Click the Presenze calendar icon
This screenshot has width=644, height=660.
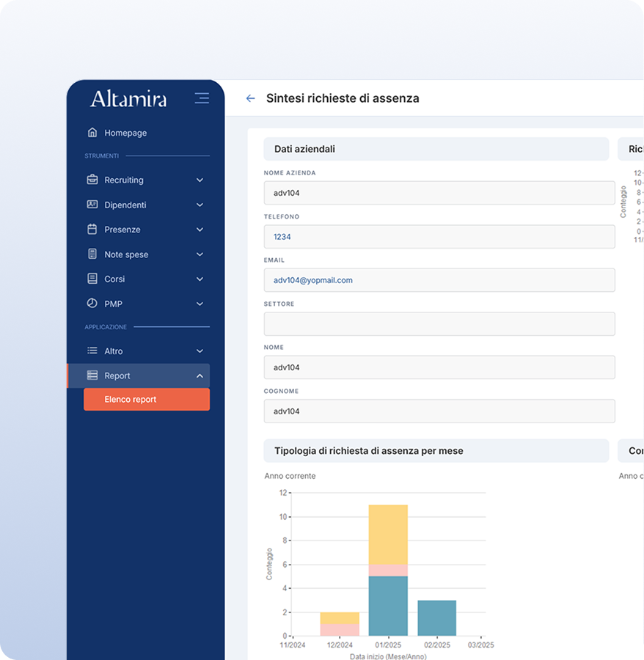pyautogui.click(x=92, y=230)
